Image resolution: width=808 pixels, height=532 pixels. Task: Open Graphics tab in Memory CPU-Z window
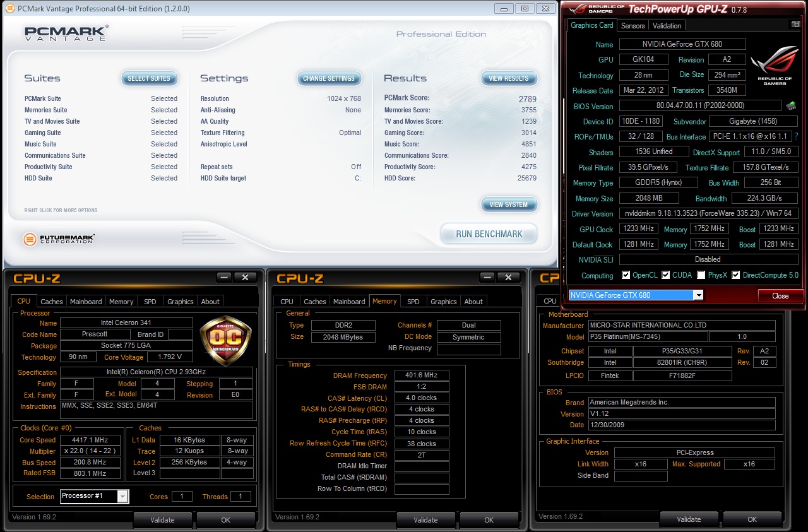click(x=443, y=302)
